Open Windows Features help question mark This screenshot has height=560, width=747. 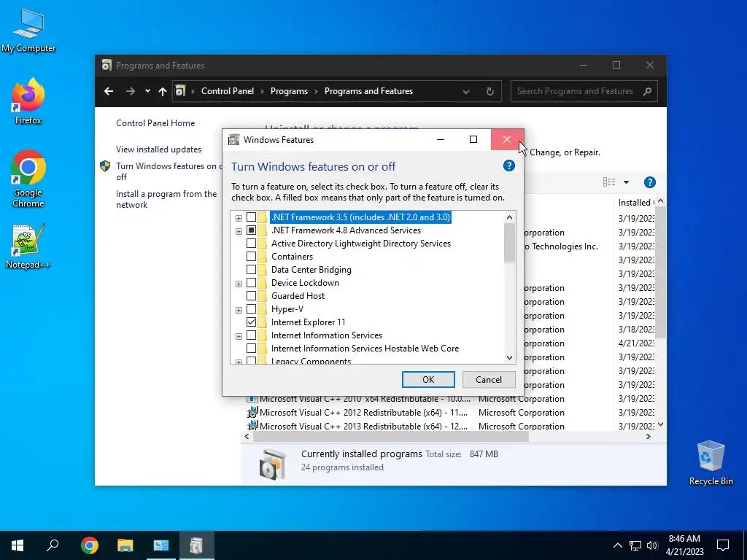[x=508, y=166]
